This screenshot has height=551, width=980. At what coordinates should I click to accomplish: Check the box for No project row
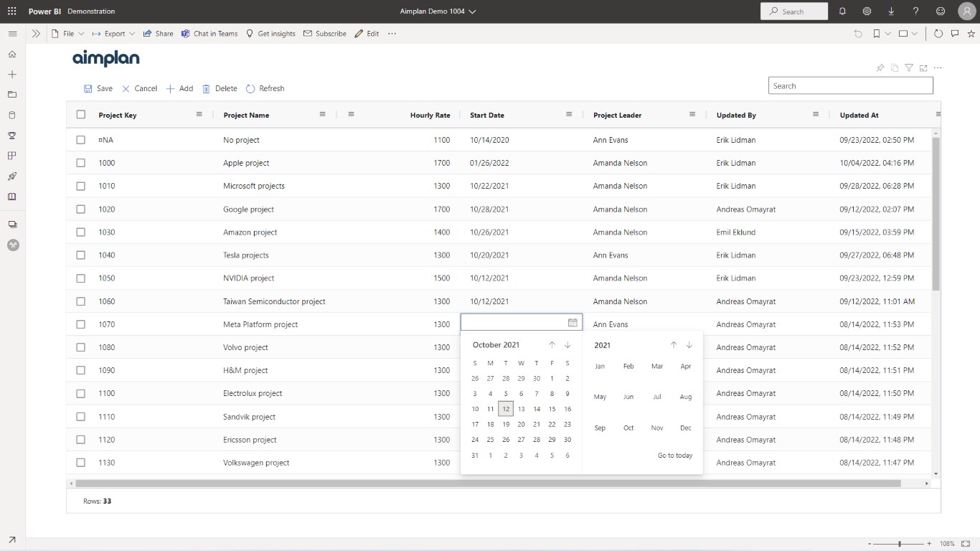tap(81, 140)
